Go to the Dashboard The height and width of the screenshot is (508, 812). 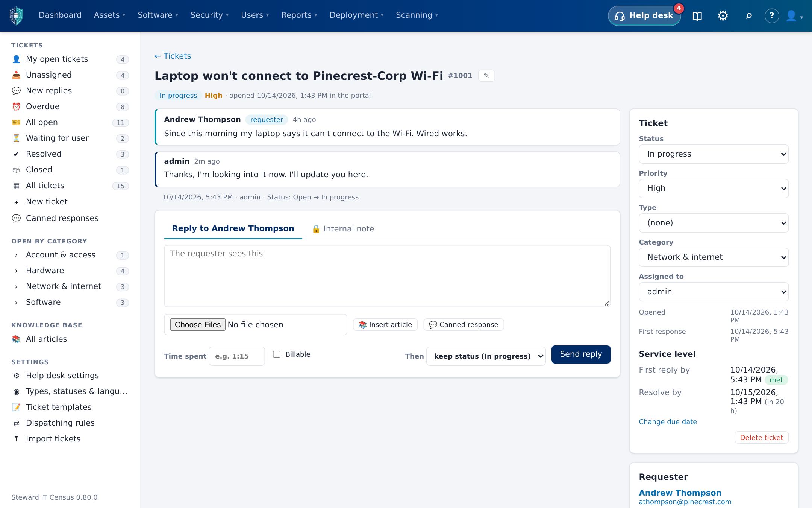point(60,15)
